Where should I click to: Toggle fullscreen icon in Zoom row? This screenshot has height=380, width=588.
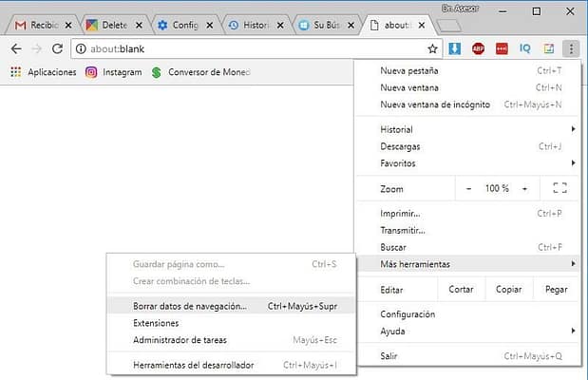pyautogui.click(x=560, y=188)
